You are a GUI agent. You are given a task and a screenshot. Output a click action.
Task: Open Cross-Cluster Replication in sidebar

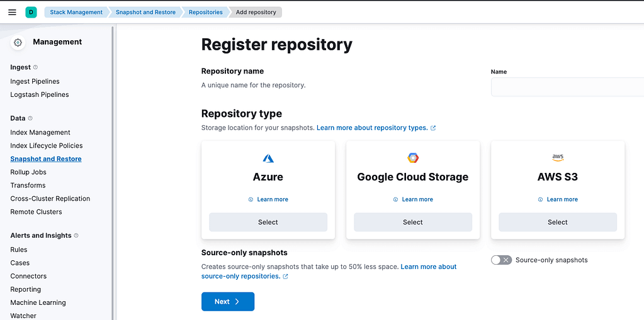tap(50, 199)
